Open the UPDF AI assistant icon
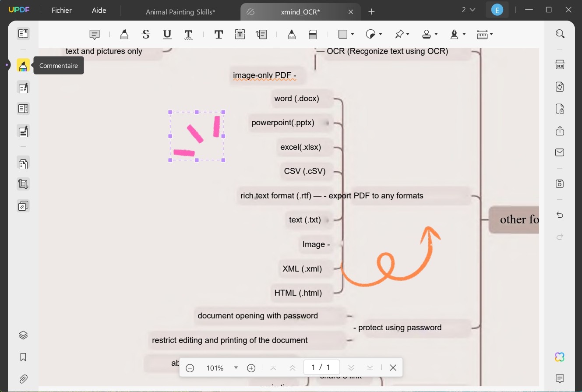Viewport: 582px width, 392px height. click(x=560, y=357)
